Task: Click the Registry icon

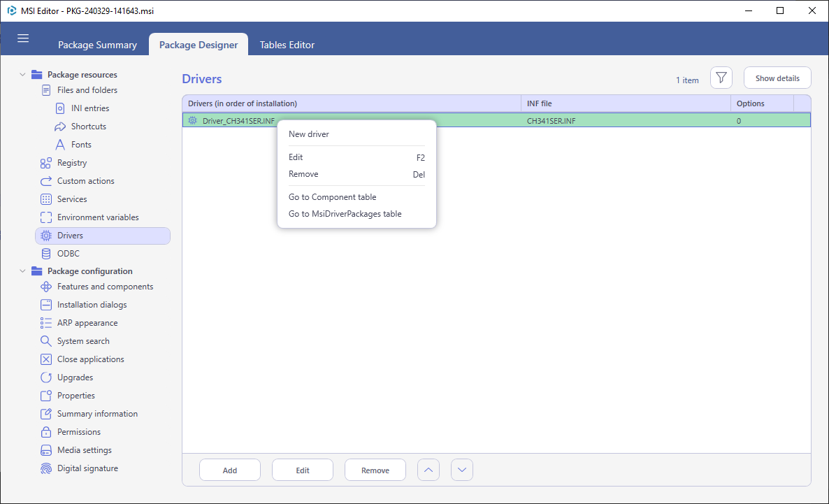Action: (x=46, y=163)
